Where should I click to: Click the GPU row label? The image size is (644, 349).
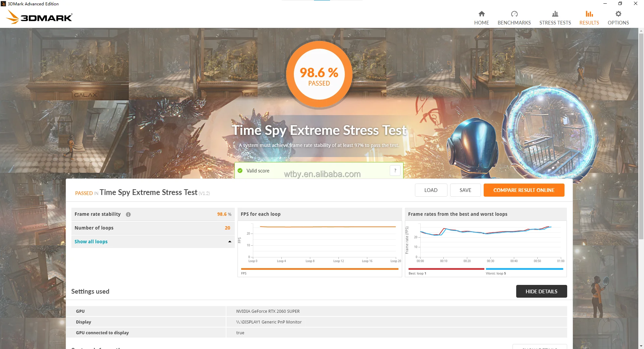(80, 311)
